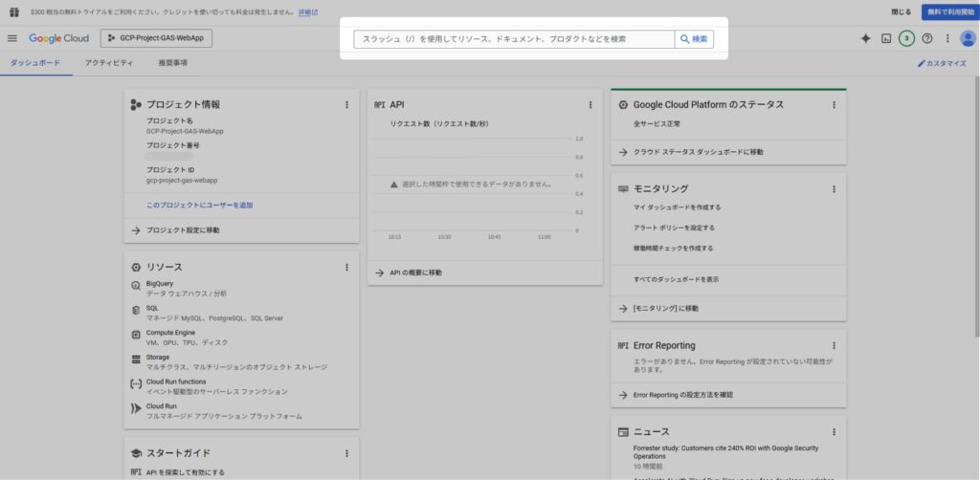Click the Storage resource icon
The height and width of the screenshot is (480, 980).
[x=136, y=360]
